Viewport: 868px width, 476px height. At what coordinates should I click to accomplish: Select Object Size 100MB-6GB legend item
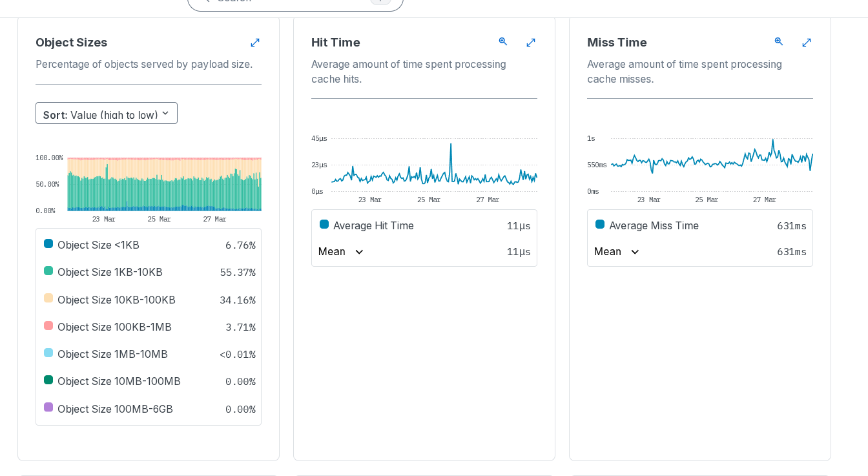pyautogui.click(x=115, y=409)
